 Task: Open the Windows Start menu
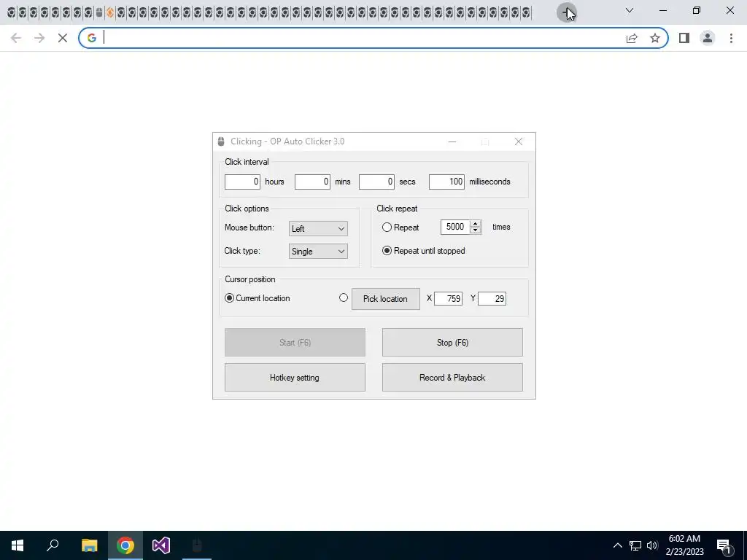[18, 545]
